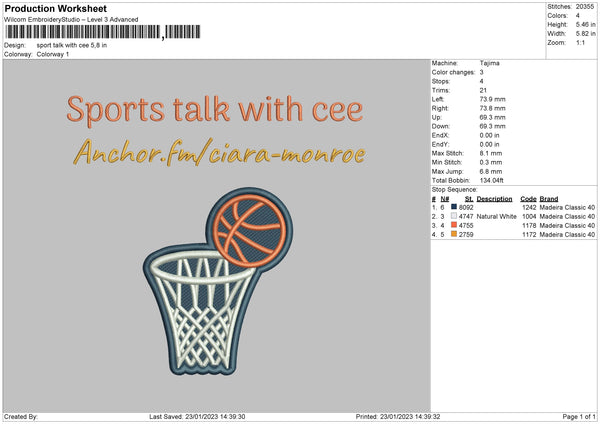Viewport: 600px width, 424px height.
Task: Click the Width value 5.82 in
Action: tap(585, 34)
